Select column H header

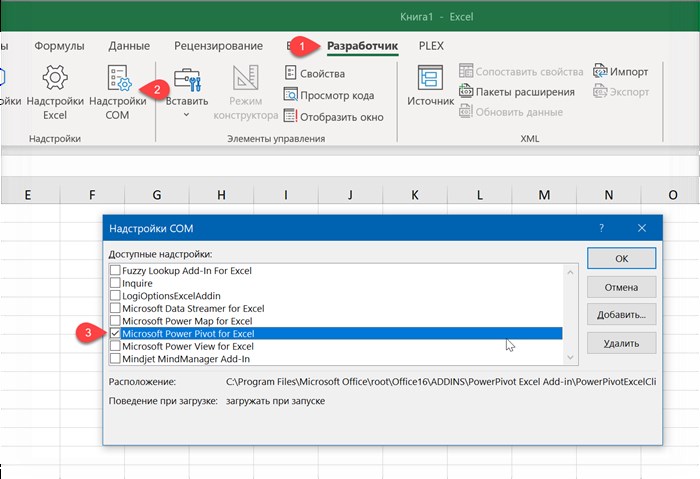221,195
